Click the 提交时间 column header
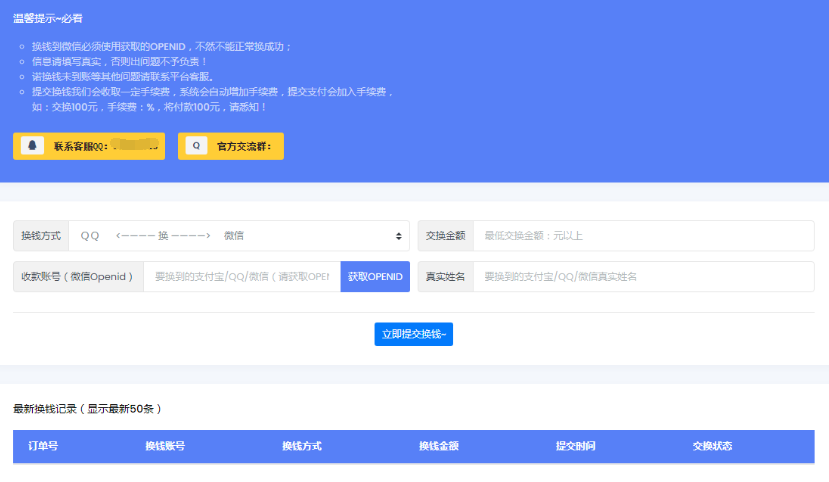This screenshot has height=482, width=829. tap(576, 446)
